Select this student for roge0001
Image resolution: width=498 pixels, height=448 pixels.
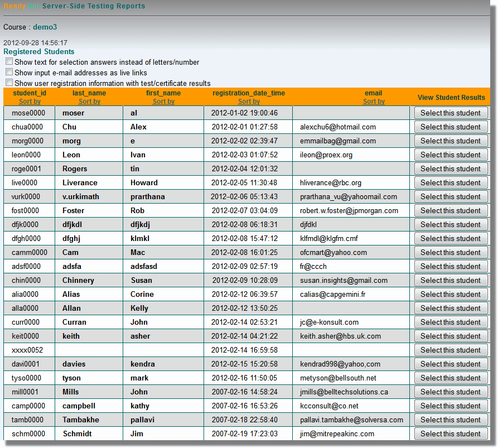(451, 168)
